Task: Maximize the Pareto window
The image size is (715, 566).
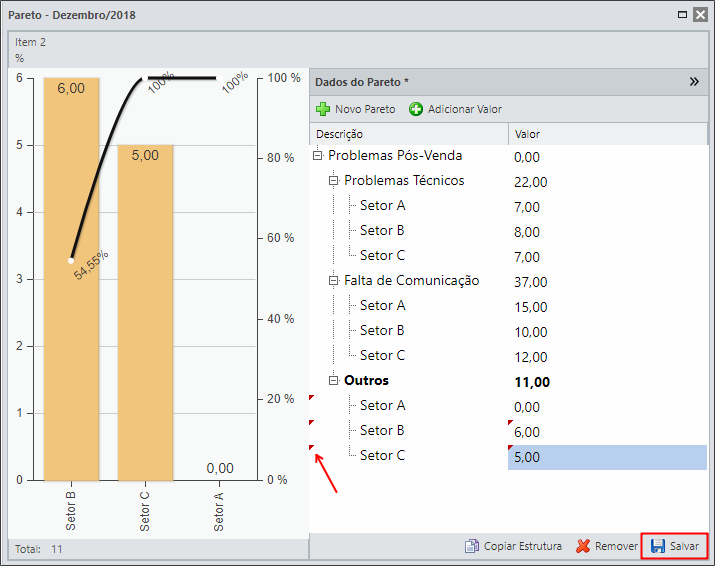Action: point(682,15)
